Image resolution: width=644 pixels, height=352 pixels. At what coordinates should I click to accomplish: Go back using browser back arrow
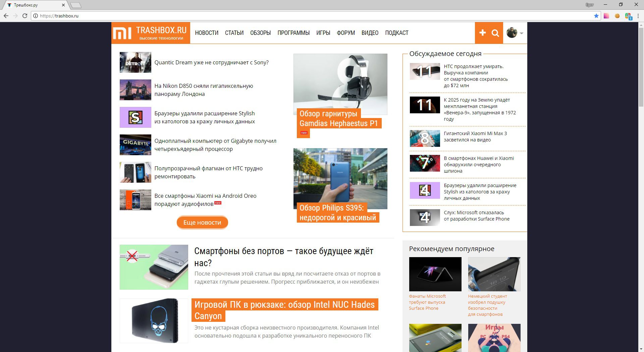point(6,16)
